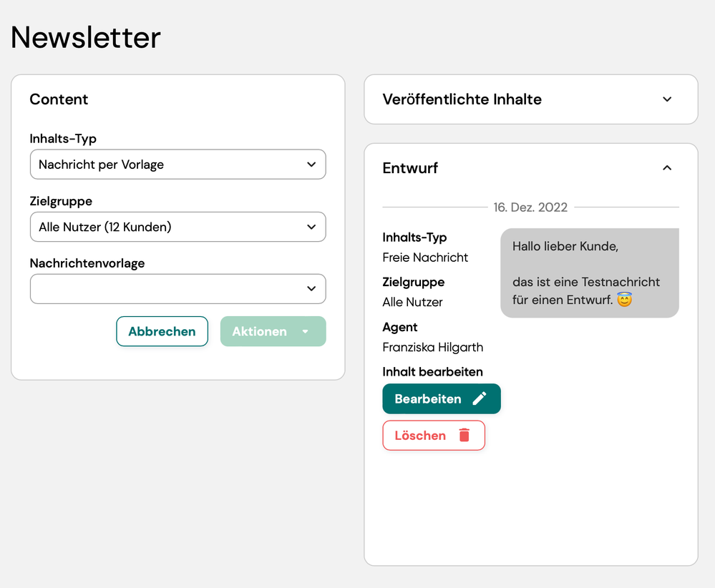
Task: Click the Aktionen button label
Action: 259,332
